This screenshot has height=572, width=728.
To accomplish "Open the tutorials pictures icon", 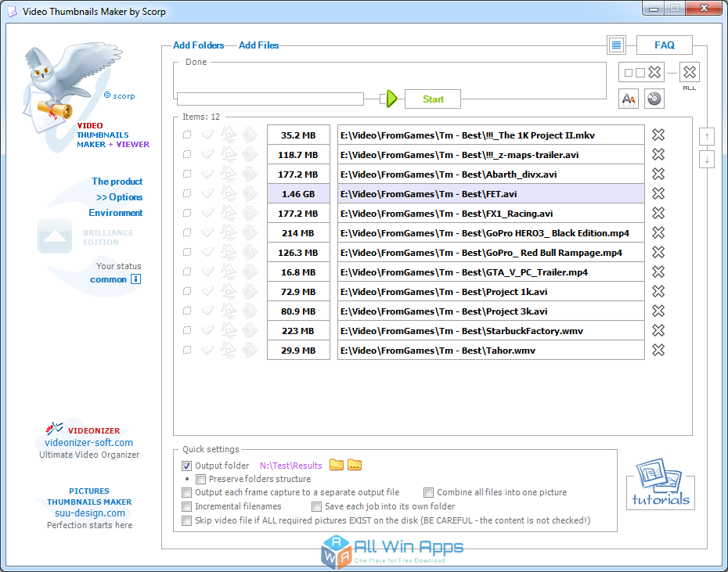I will pos(660,483).
